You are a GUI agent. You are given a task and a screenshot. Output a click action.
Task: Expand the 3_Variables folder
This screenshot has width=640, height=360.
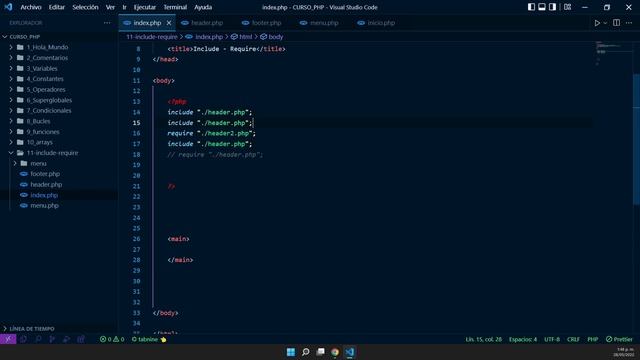click(x=59, y=69)
